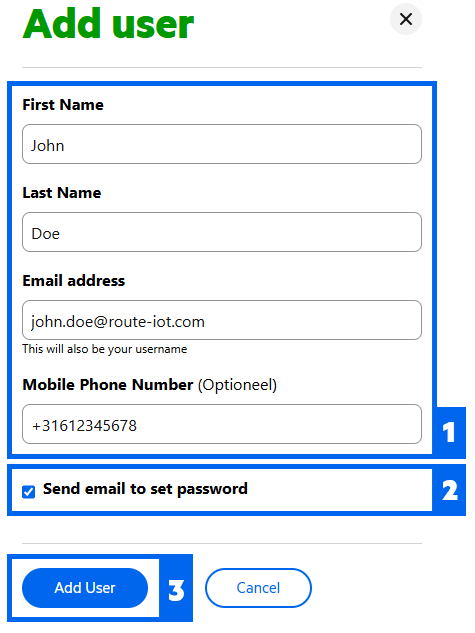This screenshot has height=633, width=475.
Task: Click the Mobile Phone Number label
Action: 108,385
